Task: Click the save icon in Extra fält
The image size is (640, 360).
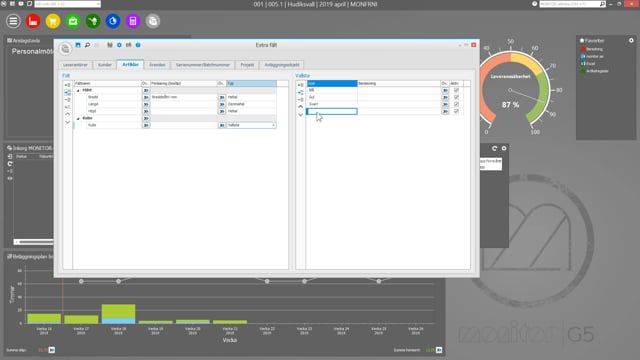Action: 78,45
